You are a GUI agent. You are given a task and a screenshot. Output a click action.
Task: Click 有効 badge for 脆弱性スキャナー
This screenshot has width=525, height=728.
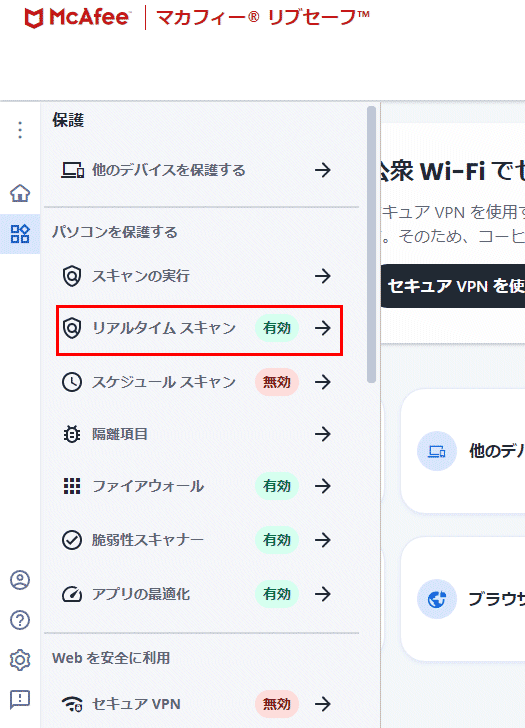(x=277, y=540)
